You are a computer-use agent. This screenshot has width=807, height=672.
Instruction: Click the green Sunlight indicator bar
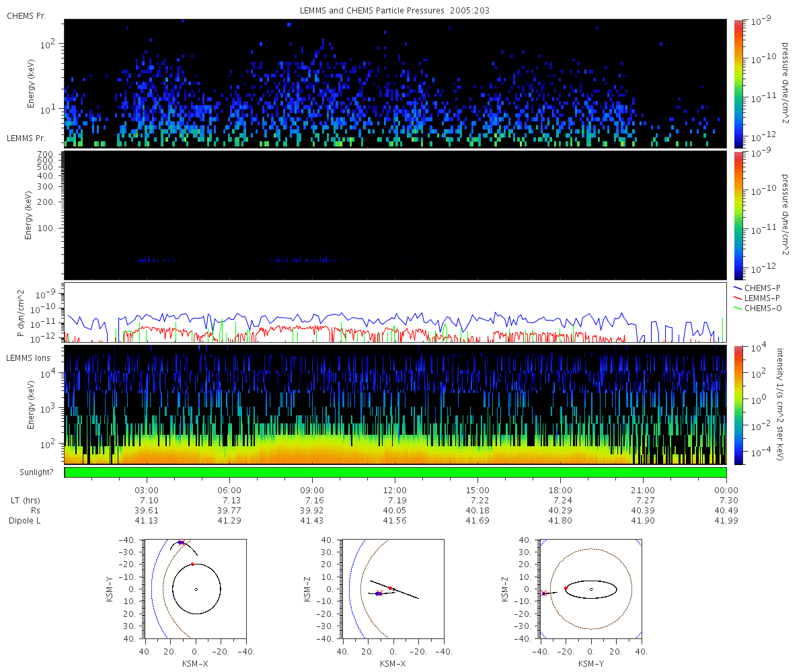point(395,472)
